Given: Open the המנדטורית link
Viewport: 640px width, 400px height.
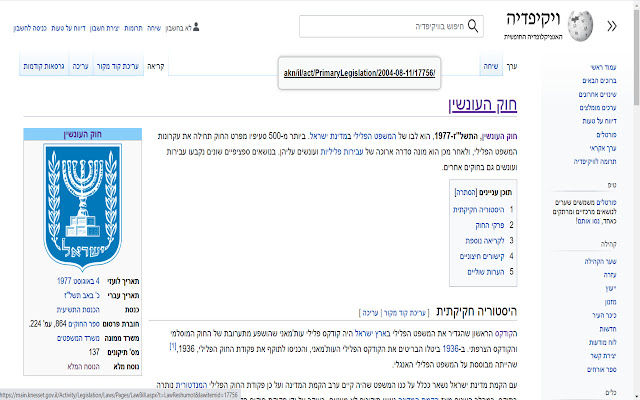Looking at the screenshot, I should point(191,384).
